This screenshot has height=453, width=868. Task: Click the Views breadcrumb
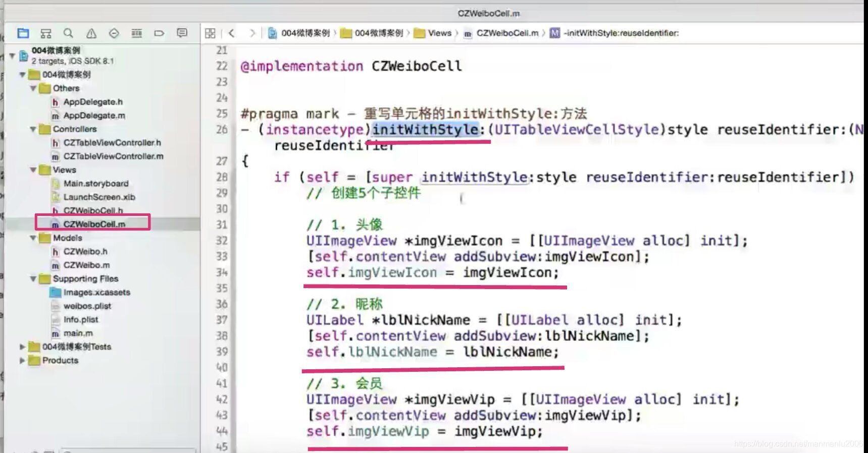(x=433, y=33)
